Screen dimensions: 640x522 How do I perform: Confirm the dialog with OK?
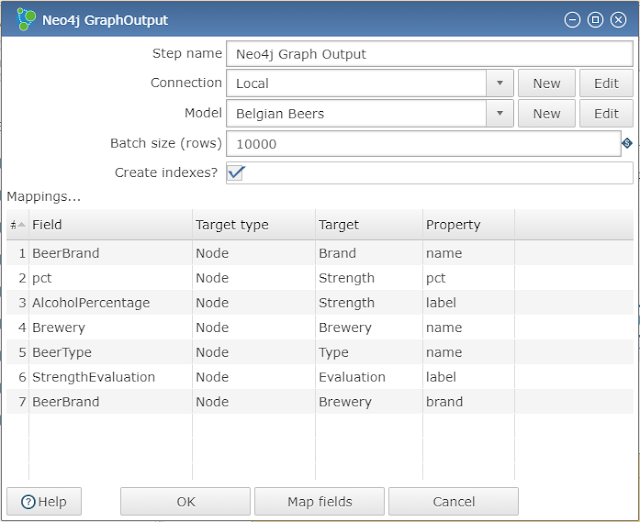(185, 502)
